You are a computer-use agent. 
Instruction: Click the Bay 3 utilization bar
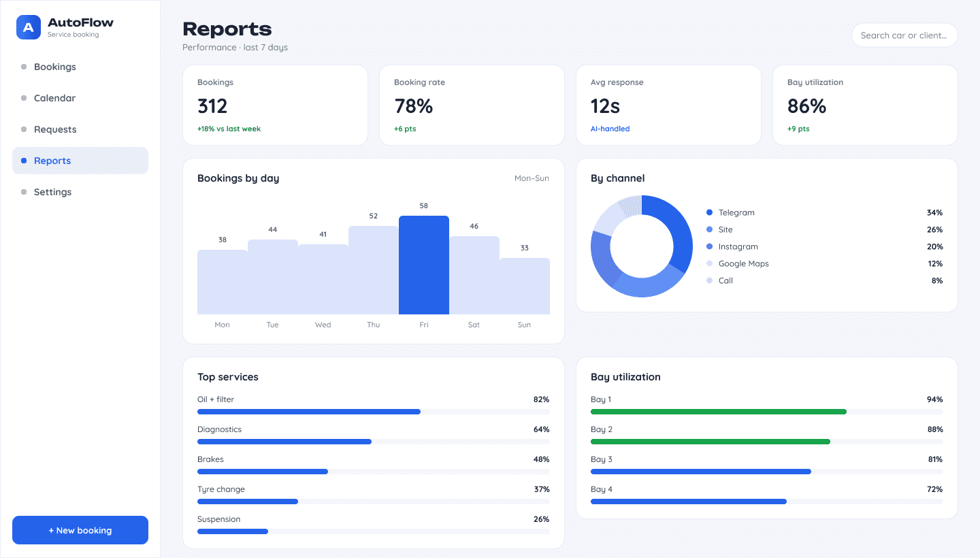pos(767,472)
